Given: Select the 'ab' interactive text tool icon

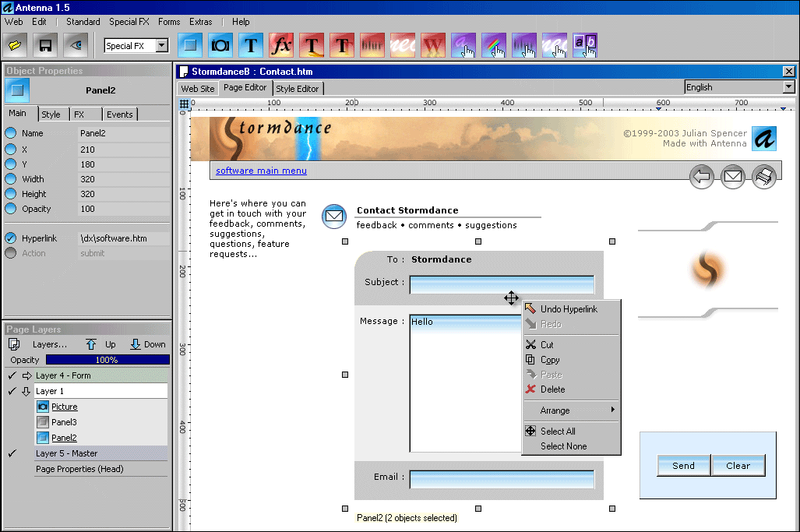Looking at the screenshot, I should (x=584, y=45).
